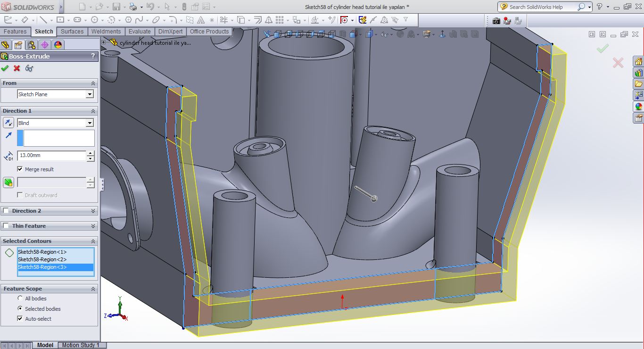
Task: Open the DisplayManager color ball tab
Action: (x=58, y=45)
